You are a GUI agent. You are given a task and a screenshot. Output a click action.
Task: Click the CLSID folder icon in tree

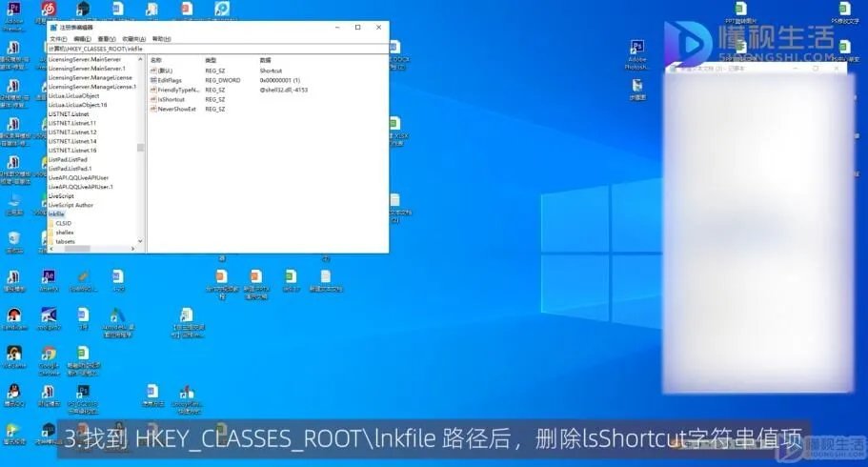tap(50, 223)
